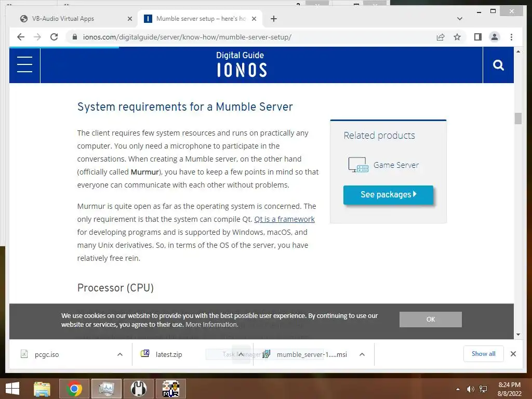Screen dimensions: 532x399
Task: Open the More Information cookie link
Action: pyautogui.click(x=212, y=325)
